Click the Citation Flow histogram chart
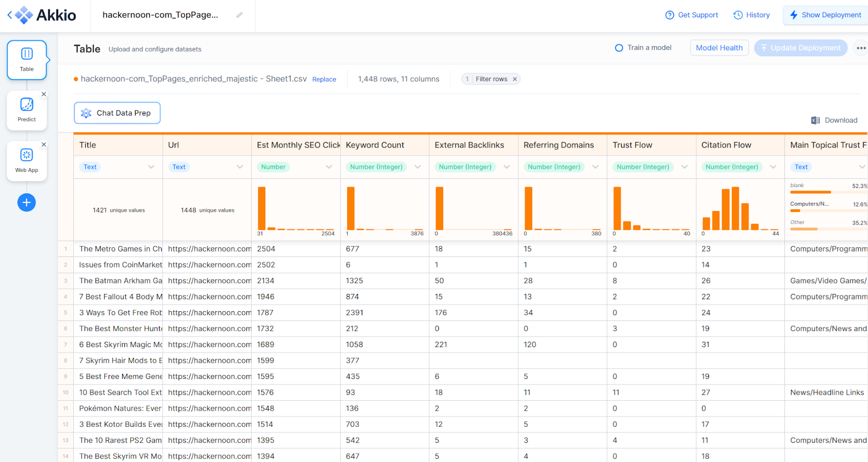Image resolution: width=868 pixels, height=462 pixels. [x=740, y=209]
